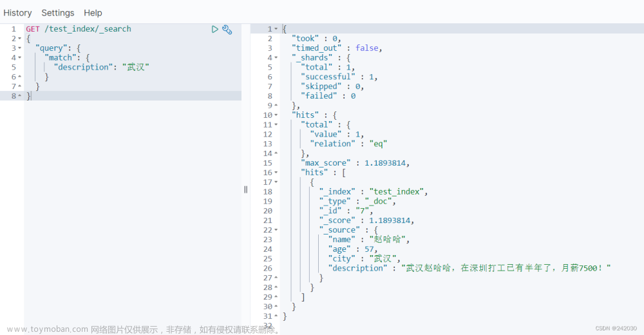Click "successful" in the shards section
Image resolution: width=644 pixels, height=335 pixels.
pyautogui.click(x=328, y=77)
